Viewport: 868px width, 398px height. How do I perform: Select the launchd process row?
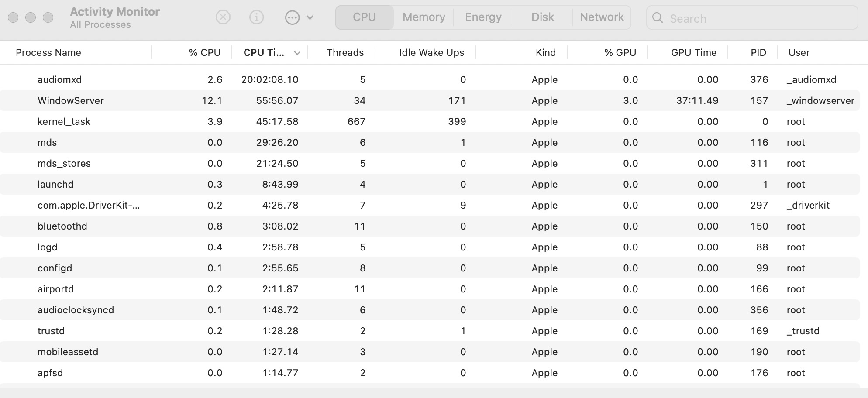[x=430, y=184]
